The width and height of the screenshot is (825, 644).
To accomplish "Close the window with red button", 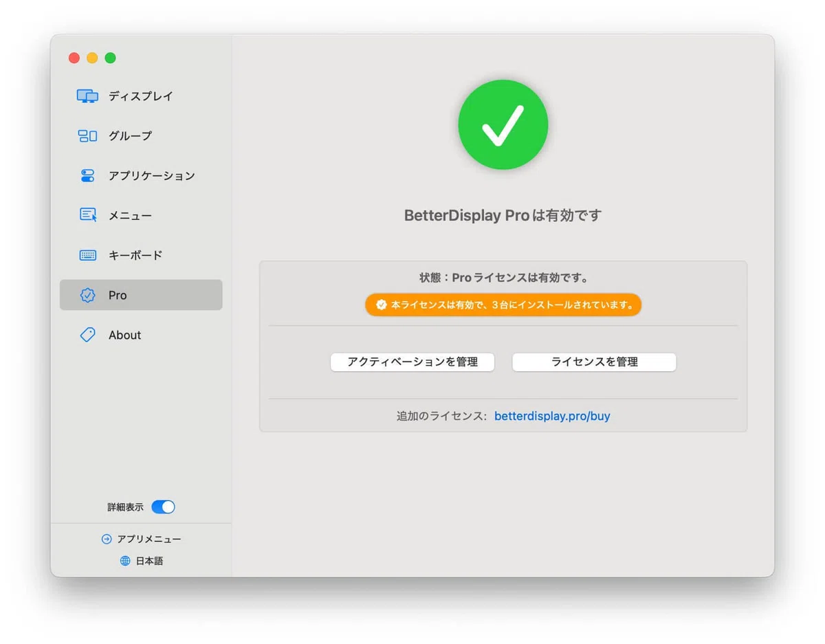I will (x=74, y=58).
